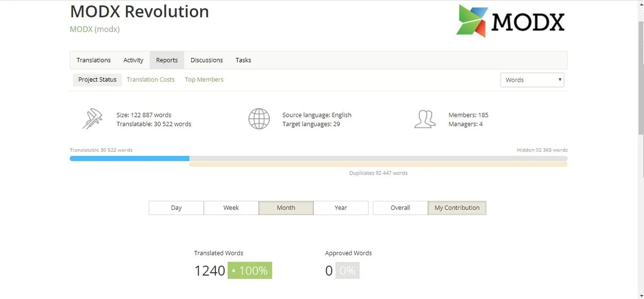644x299 pixels.
Task: Click the grey 0% approved badge
Action: coord(348,270)
